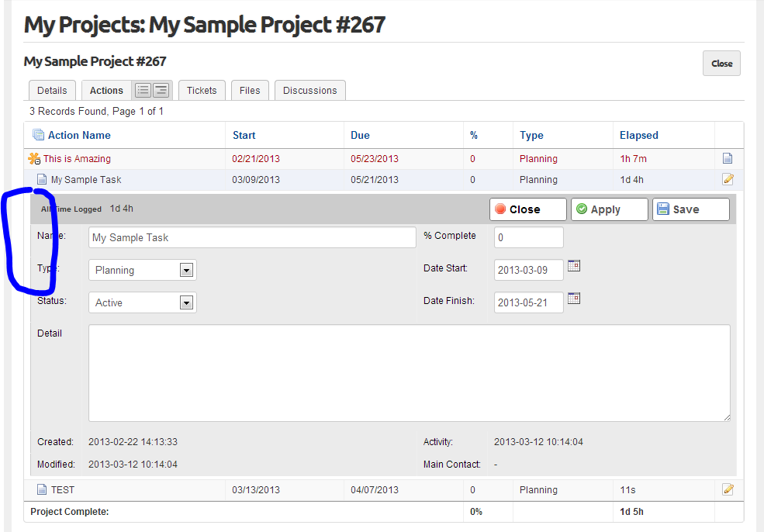
Task: Click edit pencil icon for TEST row
Action: pyautogui.click(x=727, y=489)
